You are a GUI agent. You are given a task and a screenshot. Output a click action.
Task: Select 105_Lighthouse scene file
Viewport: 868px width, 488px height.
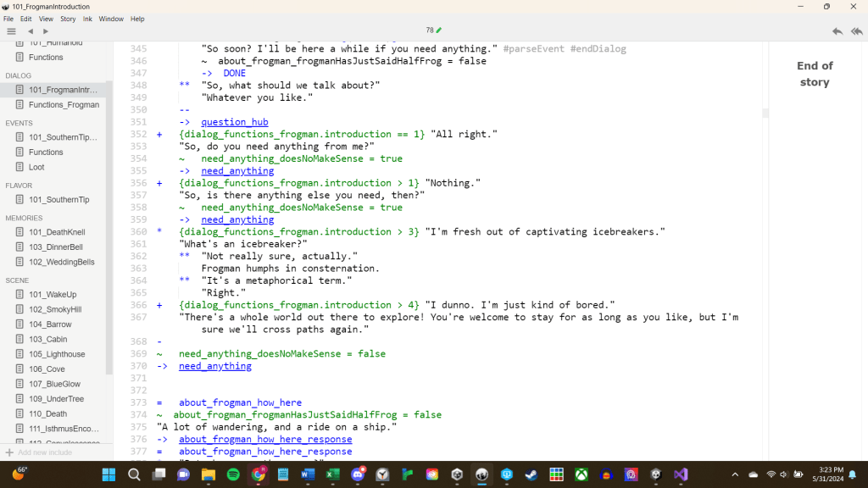(x=57, y=354)
